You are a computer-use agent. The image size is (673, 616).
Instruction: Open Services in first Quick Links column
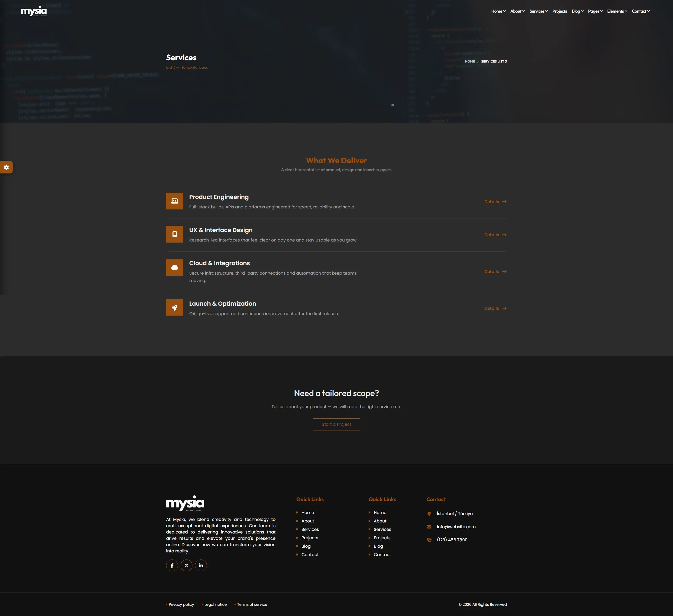(310, 529)
